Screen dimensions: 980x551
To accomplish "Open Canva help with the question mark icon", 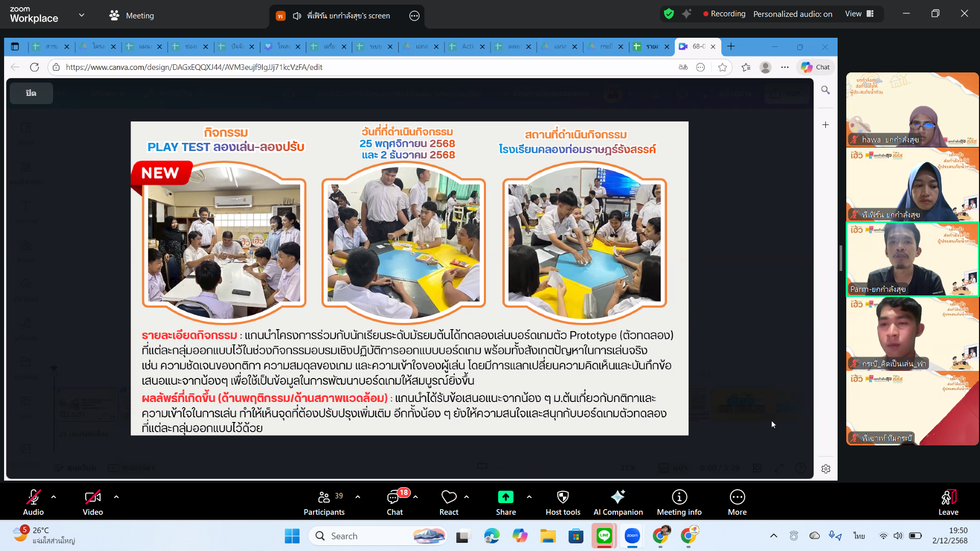I will tap(801, 468).
